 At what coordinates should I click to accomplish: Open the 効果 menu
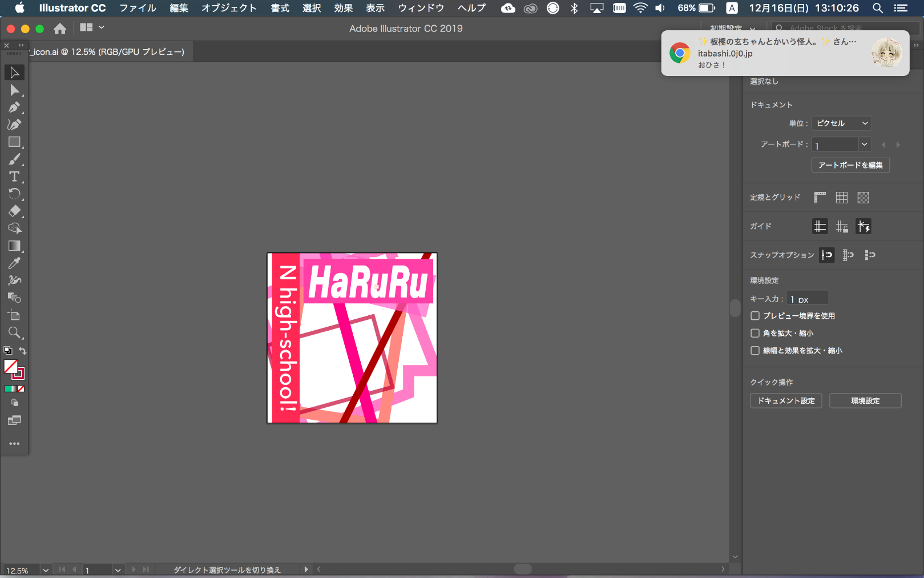pyautogui.click(x=343, y=8)
